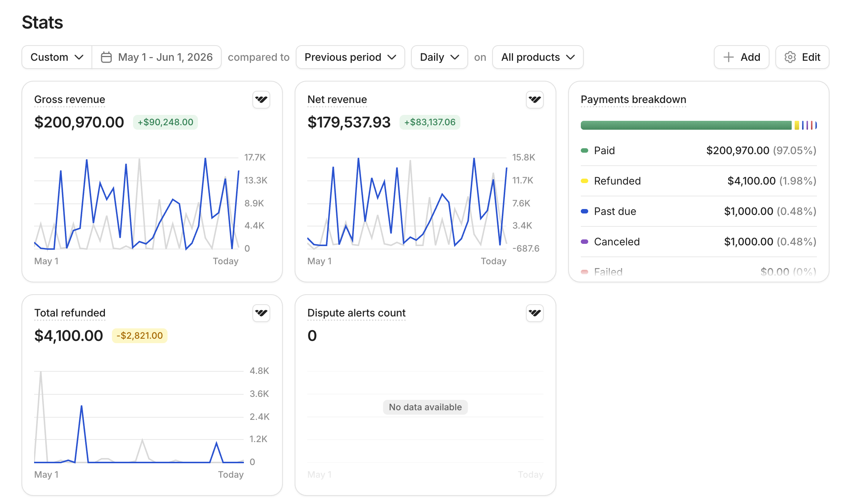Click the Paid row label
The image size is (851, 504).
[604, 150]
